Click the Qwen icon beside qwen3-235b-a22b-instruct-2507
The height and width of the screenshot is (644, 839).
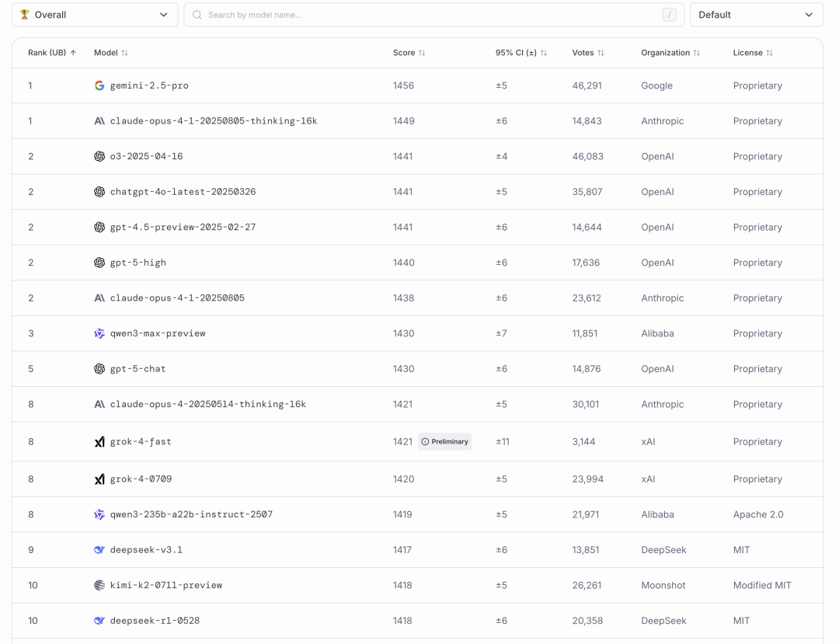[x=99, y=514]
